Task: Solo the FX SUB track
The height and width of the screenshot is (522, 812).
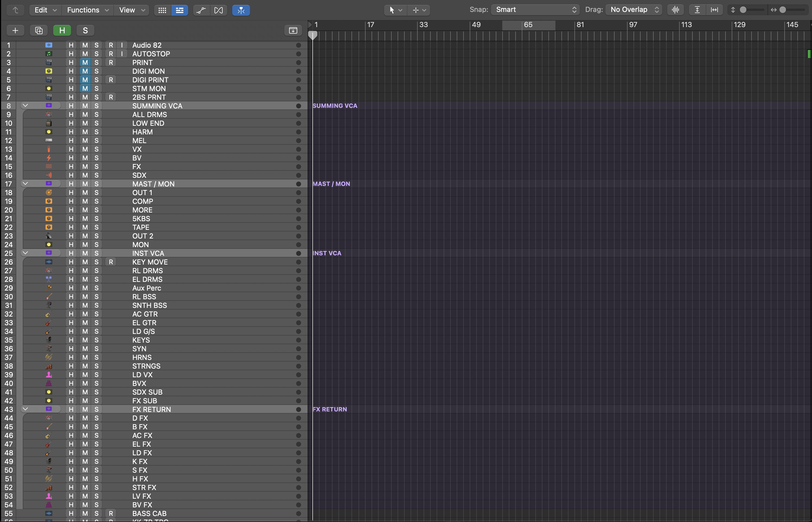Action: 96,401
